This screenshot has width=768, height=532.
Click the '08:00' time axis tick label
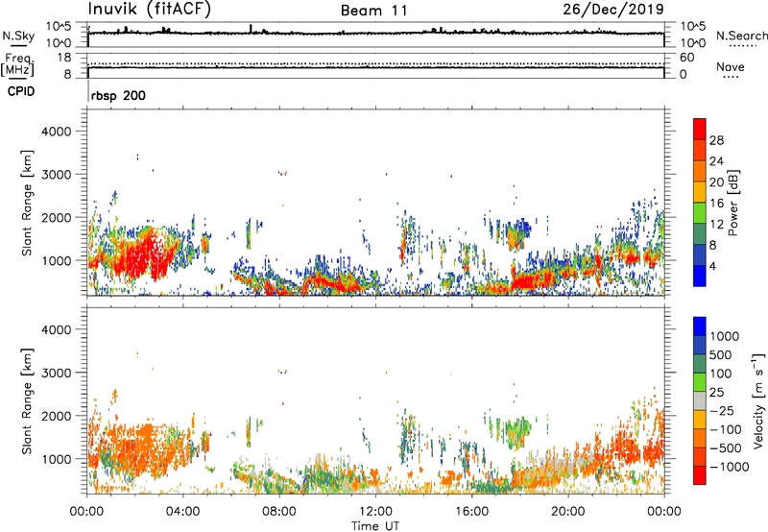279,512
